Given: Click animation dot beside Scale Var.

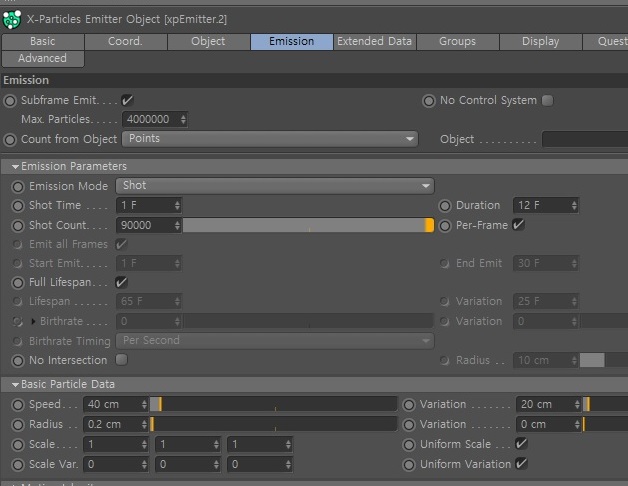Looking at the screenshot, I should click(x=18, y=465).
